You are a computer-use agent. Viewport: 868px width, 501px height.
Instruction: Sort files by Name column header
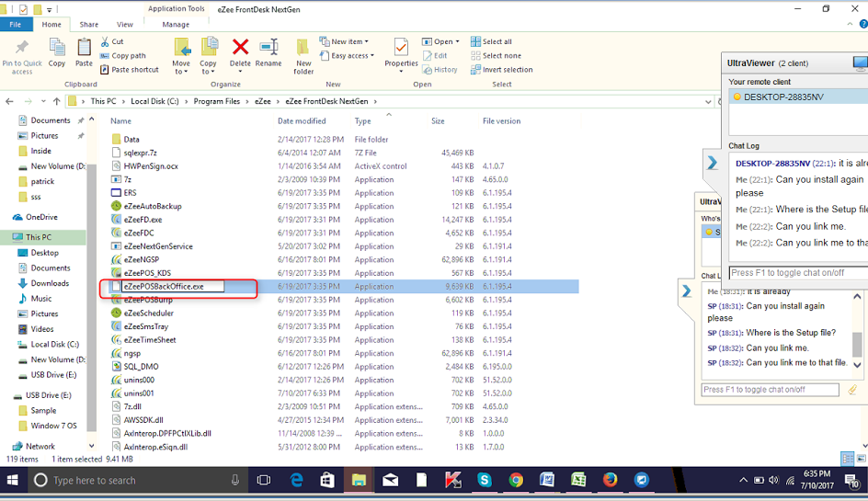point(120,120)
